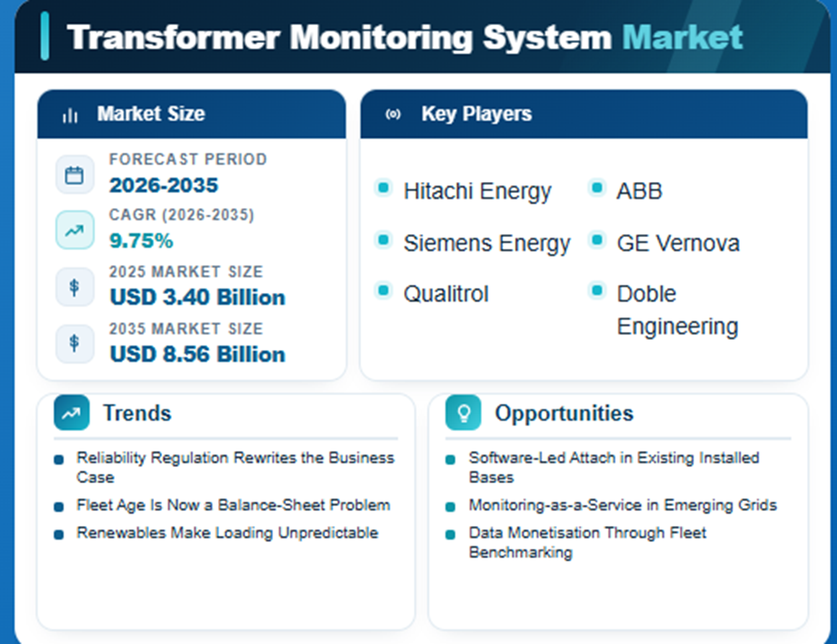
Task: Click the calendar icon next to Forecast Period
Action: click(74, 175)
